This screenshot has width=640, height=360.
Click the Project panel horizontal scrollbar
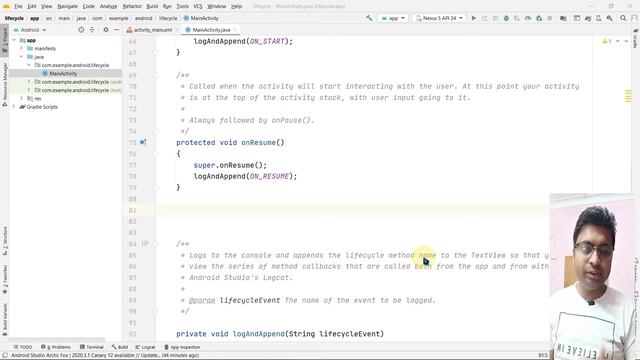(57, 340)
